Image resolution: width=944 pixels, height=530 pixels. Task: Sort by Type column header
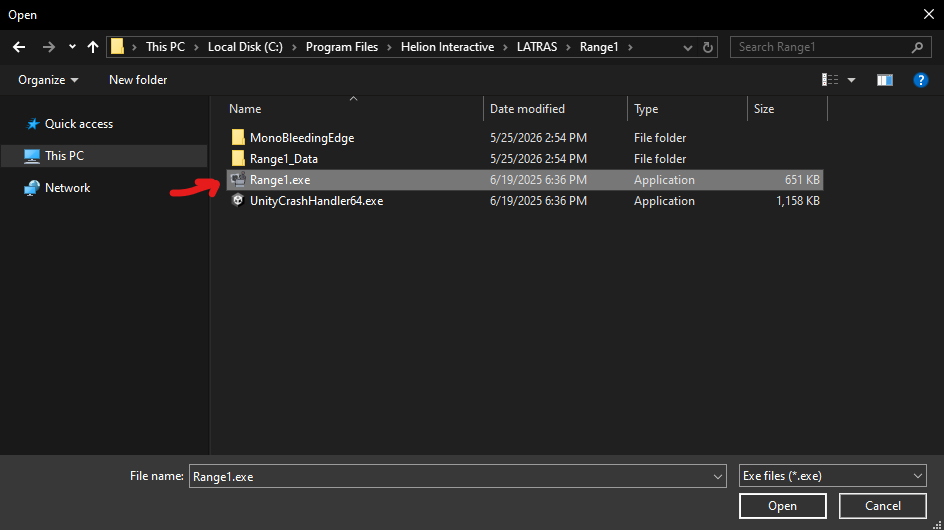(x=645, y=109)
